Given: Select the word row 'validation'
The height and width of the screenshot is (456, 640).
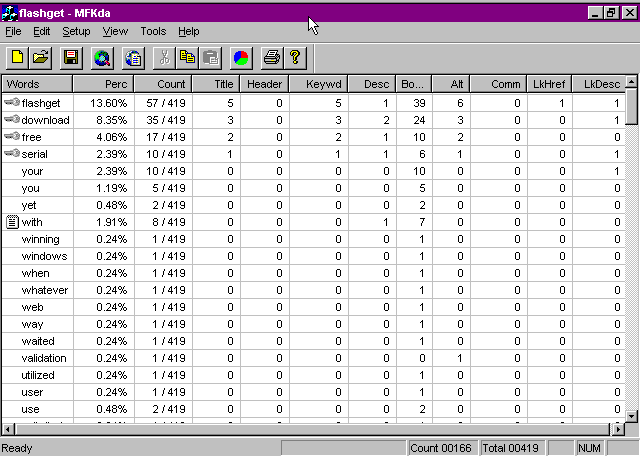Looking at the screenshot, I should (313, 358).
